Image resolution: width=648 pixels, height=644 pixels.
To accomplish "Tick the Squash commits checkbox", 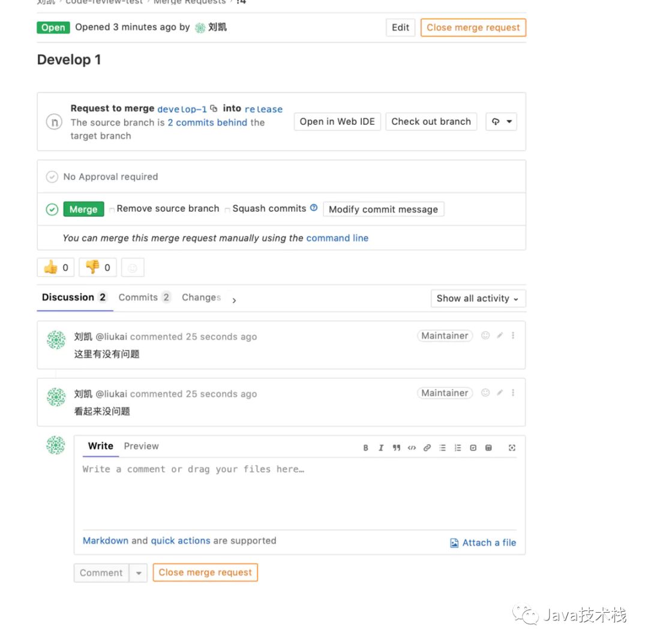I will point(227,209).
